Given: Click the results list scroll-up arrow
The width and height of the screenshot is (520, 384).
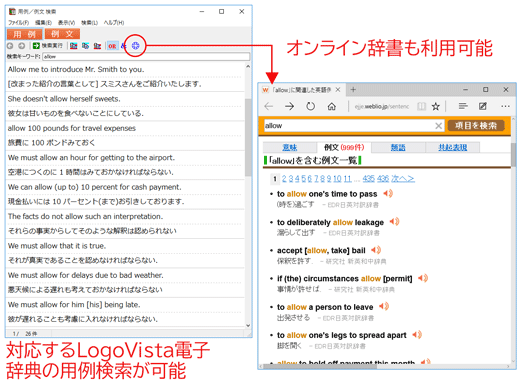Looking at the screenshot, I should coord(248,67).
